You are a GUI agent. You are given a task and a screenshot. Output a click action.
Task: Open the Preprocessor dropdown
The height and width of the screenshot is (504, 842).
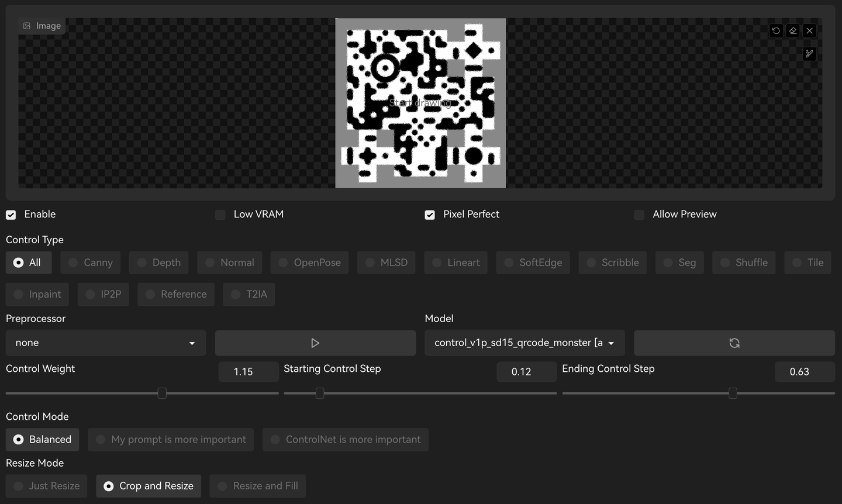(x=106, y=343)
